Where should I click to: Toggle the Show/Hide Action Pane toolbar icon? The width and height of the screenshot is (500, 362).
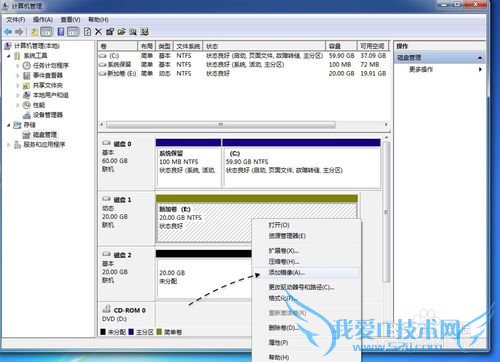(x=73, y=32)
